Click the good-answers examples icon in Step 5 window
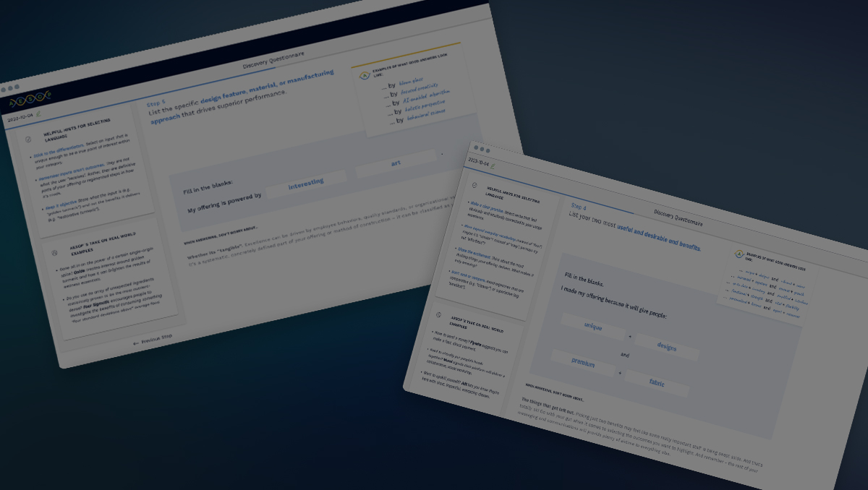This screenshot has width=868, height=490. click(364, 75)
